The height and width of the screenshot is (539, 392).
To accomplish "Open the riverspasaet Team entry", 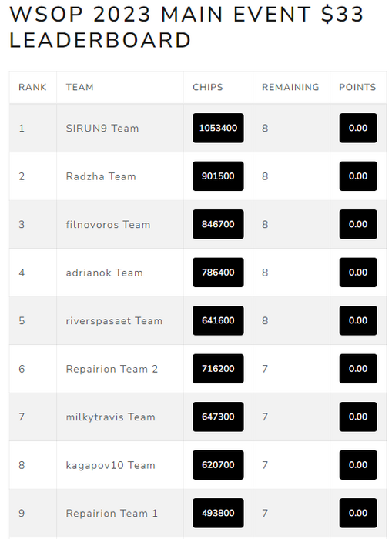I will (114, 321).
